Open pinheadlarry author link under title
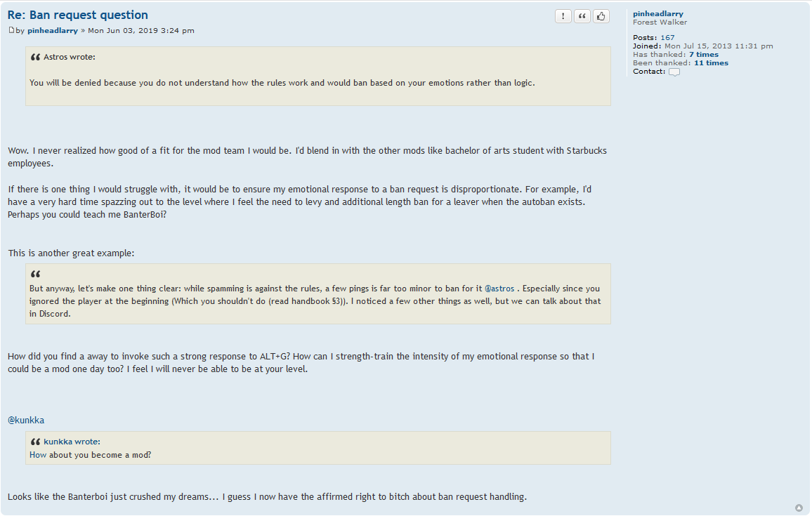 coord(53,31)
